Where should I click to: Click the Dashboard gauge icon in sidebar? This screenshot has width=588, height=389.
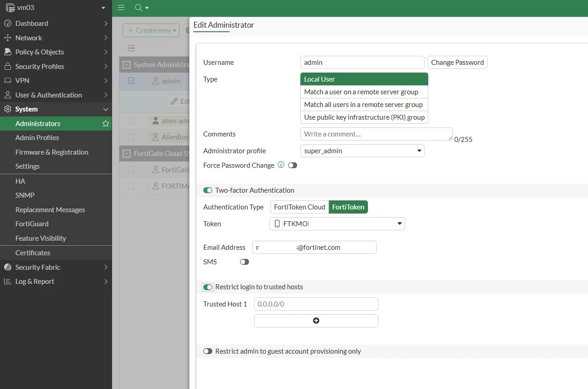click(x=7, y=23)
